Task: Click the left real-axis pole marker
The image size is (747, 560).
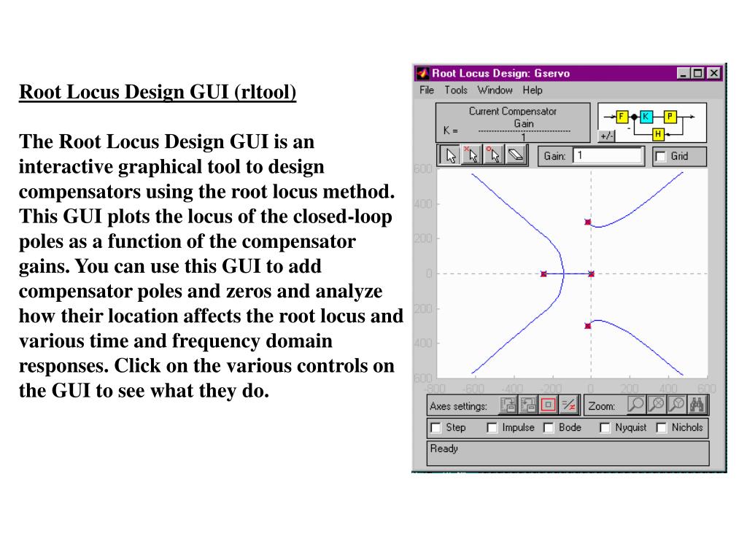Action: tap(543, 274)
